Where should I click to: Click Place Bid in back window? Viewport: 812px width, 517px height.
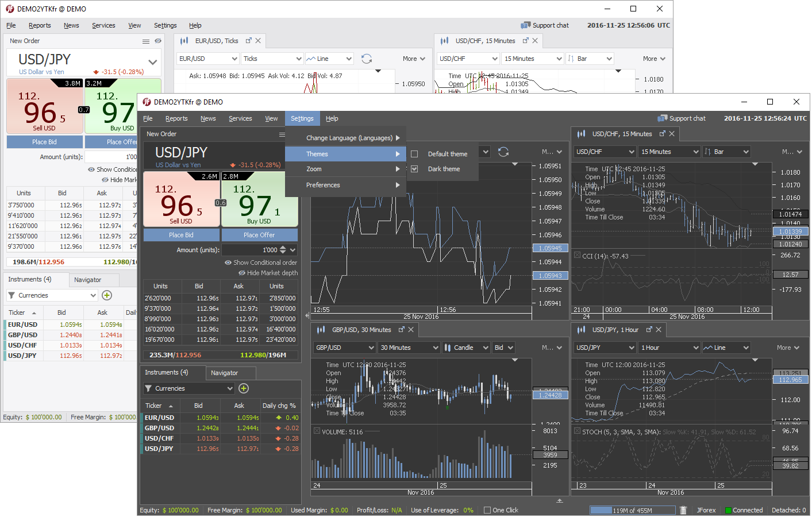(x=44, y=142)
